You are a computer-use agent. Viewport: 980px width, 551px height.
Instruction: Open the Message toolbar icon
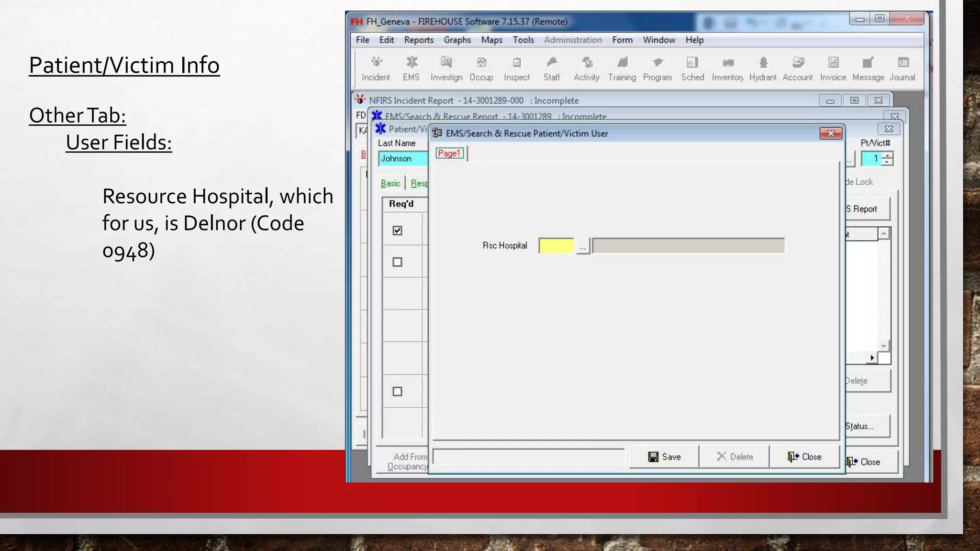pos(868,69)
